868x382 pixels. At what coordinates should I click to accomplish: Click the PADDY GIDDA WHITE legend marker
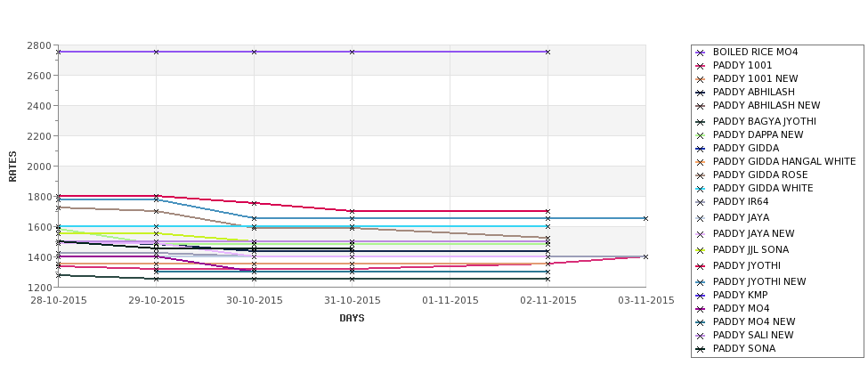coord(701,189)
